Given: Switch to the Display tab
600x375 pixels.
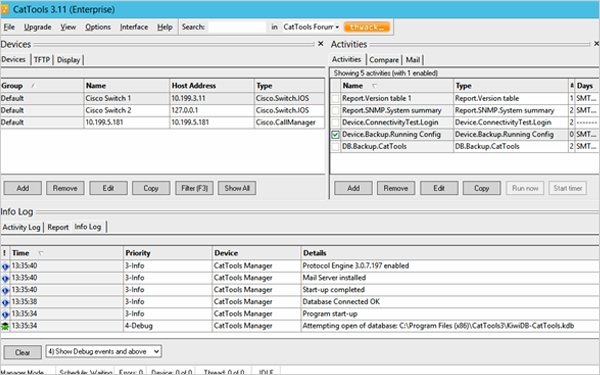Looking at the screenshot, I should [x=68, y=60].
